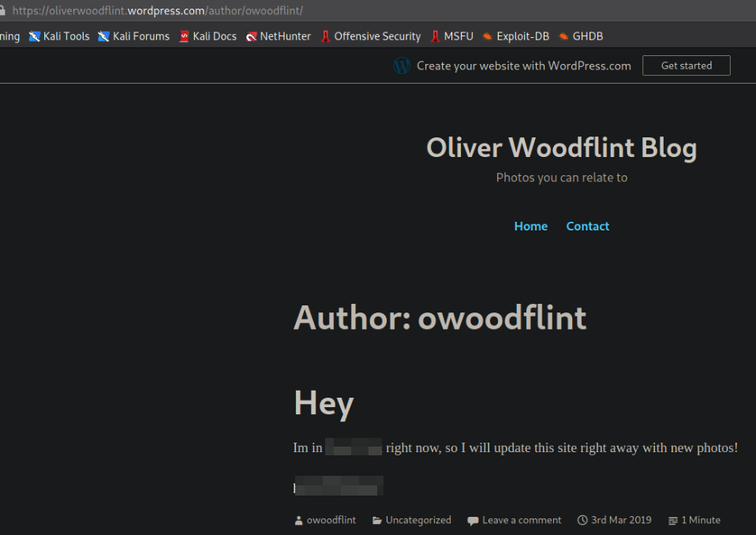This screenshot has height=535, width=756.
Task: Click the 3rd Mar 2019 date link
Action: click(x=621, y=520)
